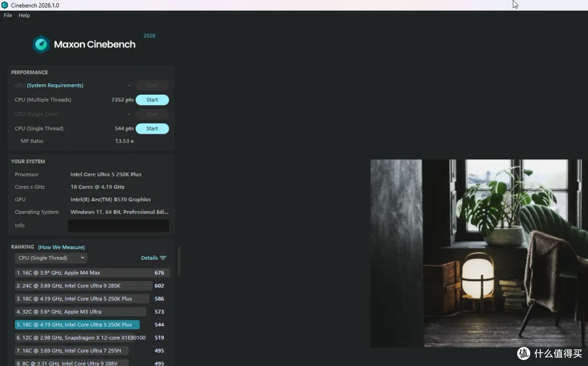This screenshot has width=588, height=366.
Task: Click the Intel Core Ultra 5 250K Plus processor value
Action: tap(106, 175)
